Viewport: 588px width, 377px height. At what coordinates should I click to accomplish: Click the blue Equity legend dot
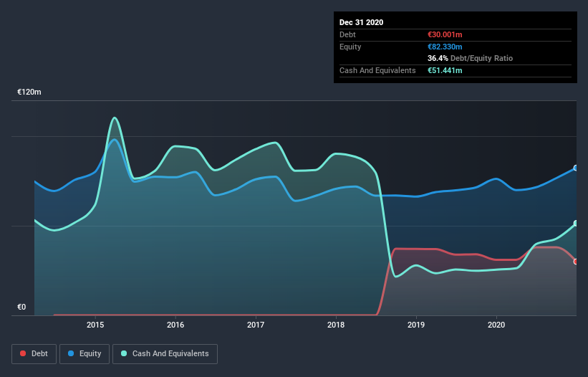pyautogui.click(x=71, y=353)
